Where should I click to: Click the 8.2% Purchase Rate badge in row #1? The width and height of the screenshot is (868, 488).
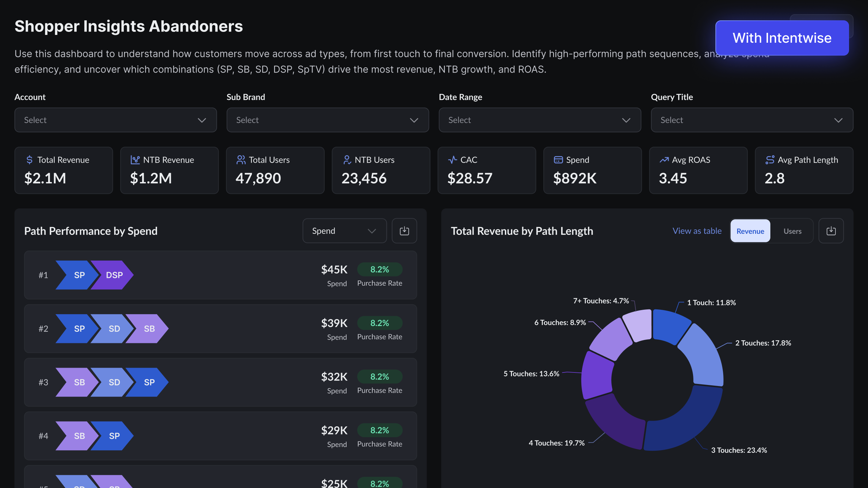pos(379,269)
